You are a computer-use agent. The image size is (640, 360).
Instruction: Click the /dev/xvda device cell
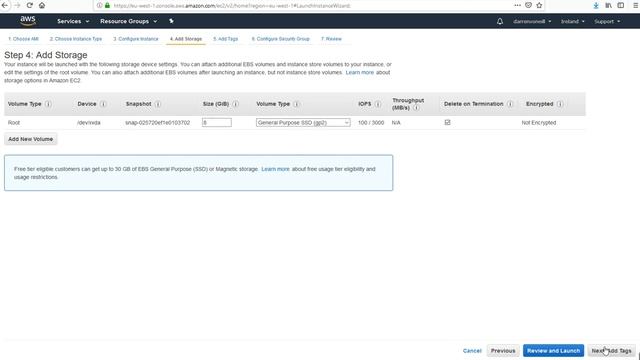[89, 122]
